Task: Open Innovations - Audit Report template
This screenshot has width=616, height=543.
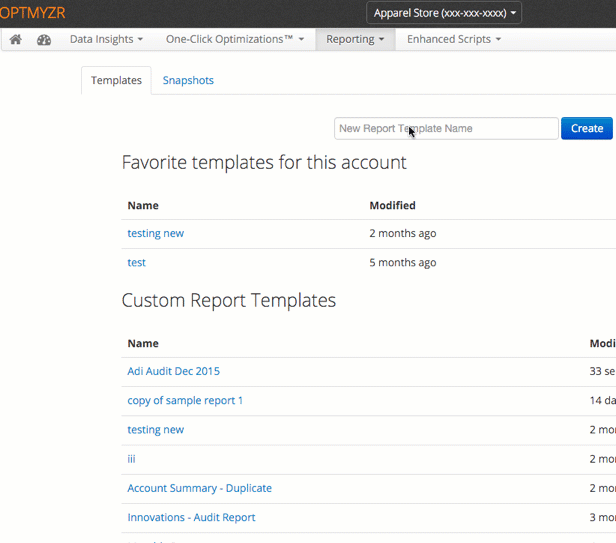Action: (191, 517)
